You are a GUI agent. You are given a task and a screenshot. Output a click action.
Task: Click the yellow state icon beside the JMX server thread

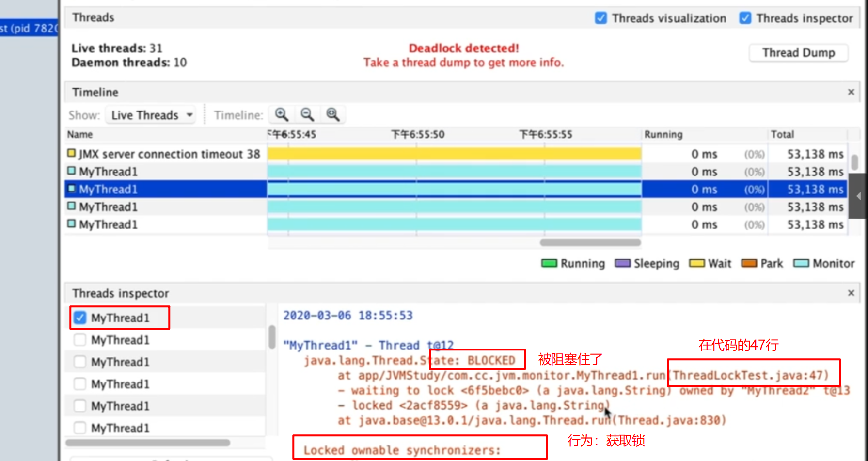tap(71, 153)
